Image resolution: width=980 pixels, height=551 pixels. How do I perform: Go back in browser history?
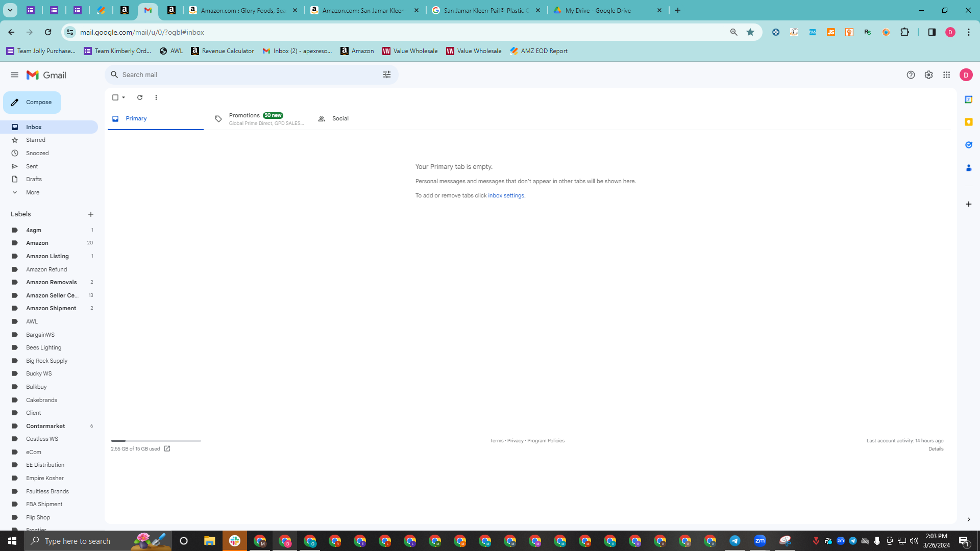[x=11, y=32]
